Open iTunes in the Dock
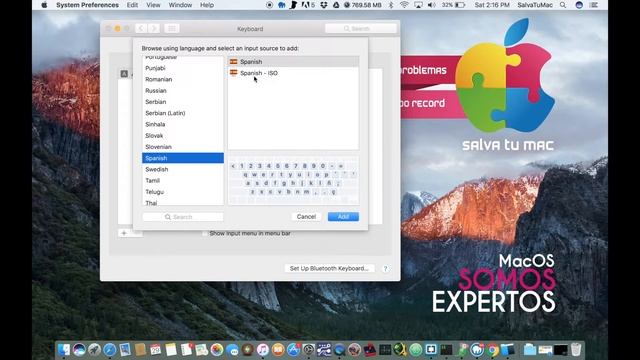Screen dimensions: 640x360 pyautogui.click(x=263, y=350)
